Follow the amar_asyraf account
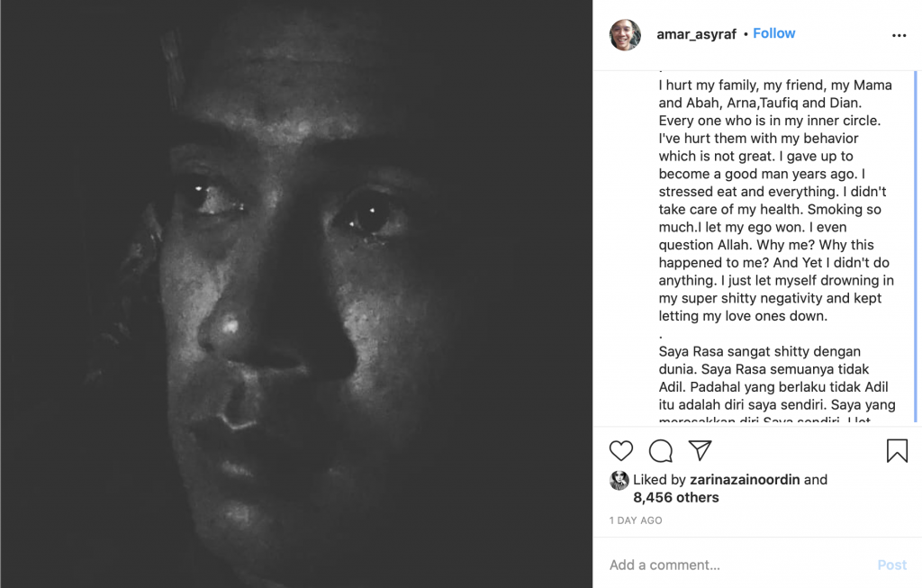Image resolution: width=922 pixels, height=588 pixels. click(773, 33)
